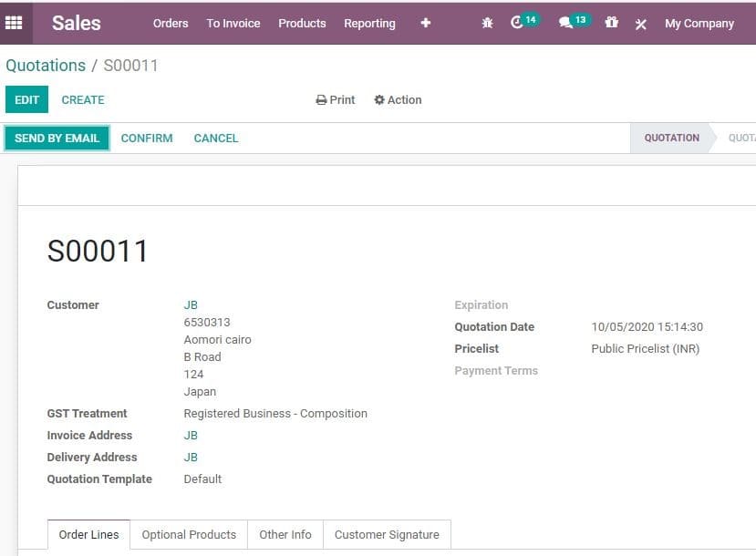Viewport: 756px width, 556px height.
Task: Click the plus icon next to Reporting
Action: click(425, 23)
